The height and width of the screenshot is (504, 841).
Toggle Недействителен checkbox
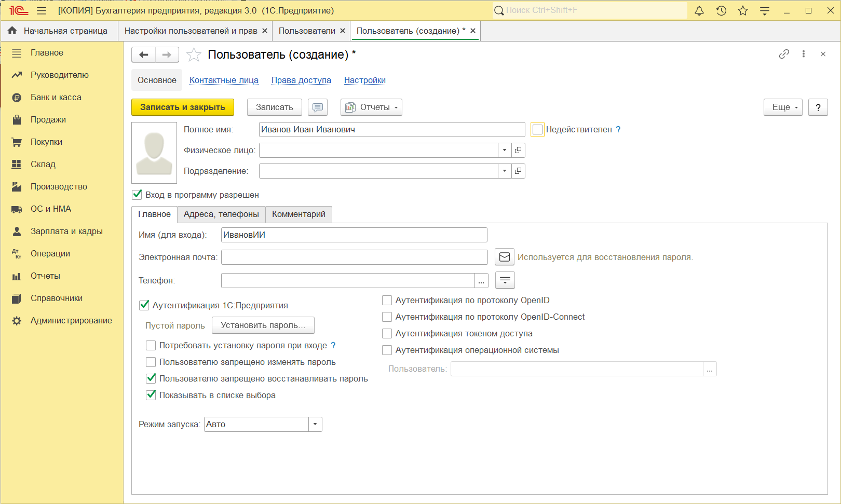pyautogui.click(x=538, y=130)
